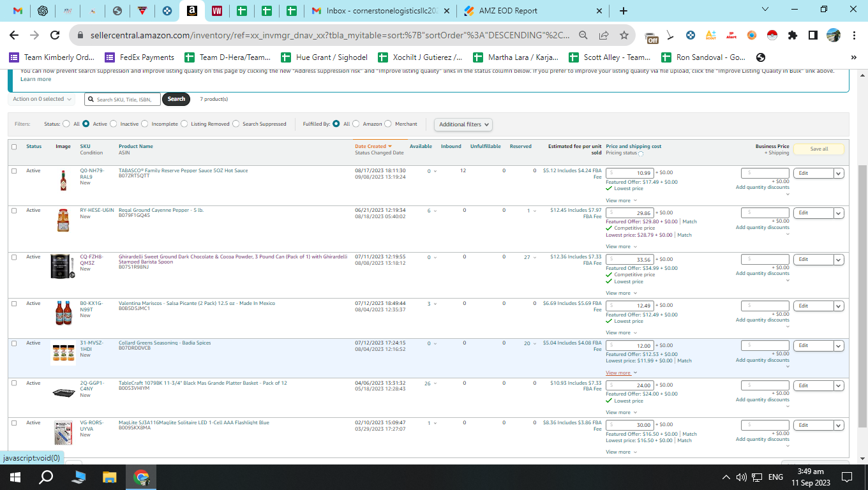Select the Search Suppressed status filter
868x490 pixels.
(x=236, y=124)
